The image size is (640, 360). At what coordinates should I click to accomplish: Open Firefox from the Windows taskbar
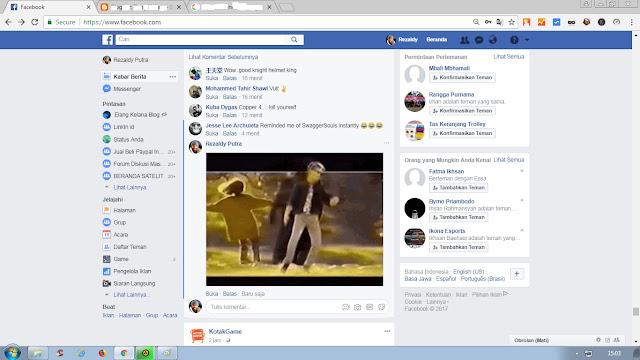coord(102,353)
